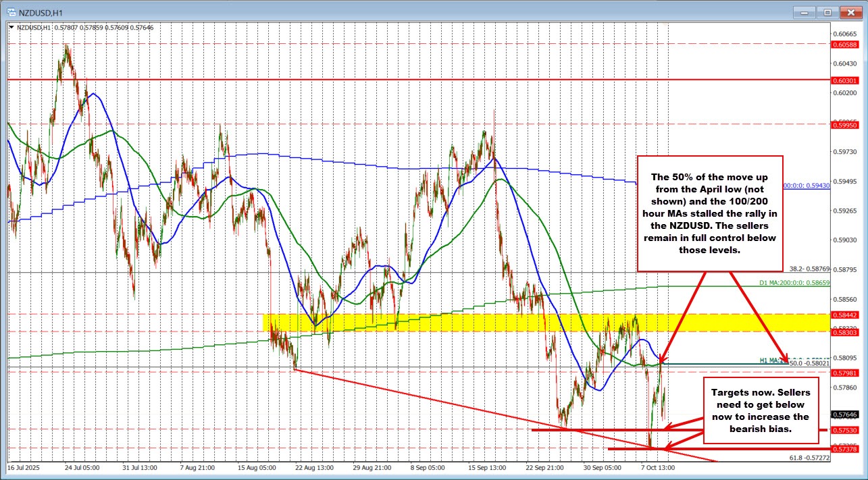The image size is (868, 480).
Task: Maximize the NZDUSD,H1 chart window
Action: coord(827,11)
